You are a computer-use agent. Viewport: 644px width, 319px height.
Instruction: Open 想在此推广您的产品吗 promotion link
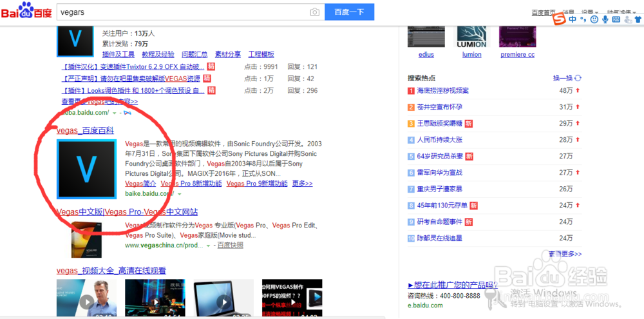pyautogui.click(x=453, y=285)
